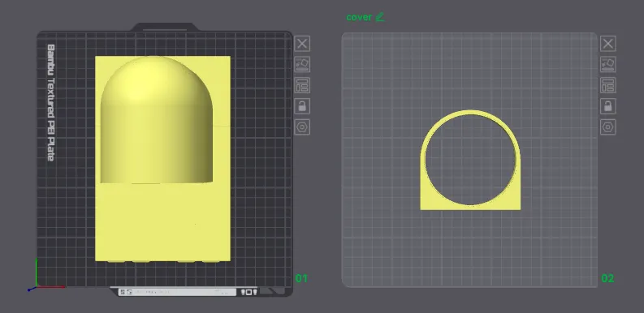
Task: Arrange objects on plate 01
Action: pyautogui.click(x=302, y=85)
